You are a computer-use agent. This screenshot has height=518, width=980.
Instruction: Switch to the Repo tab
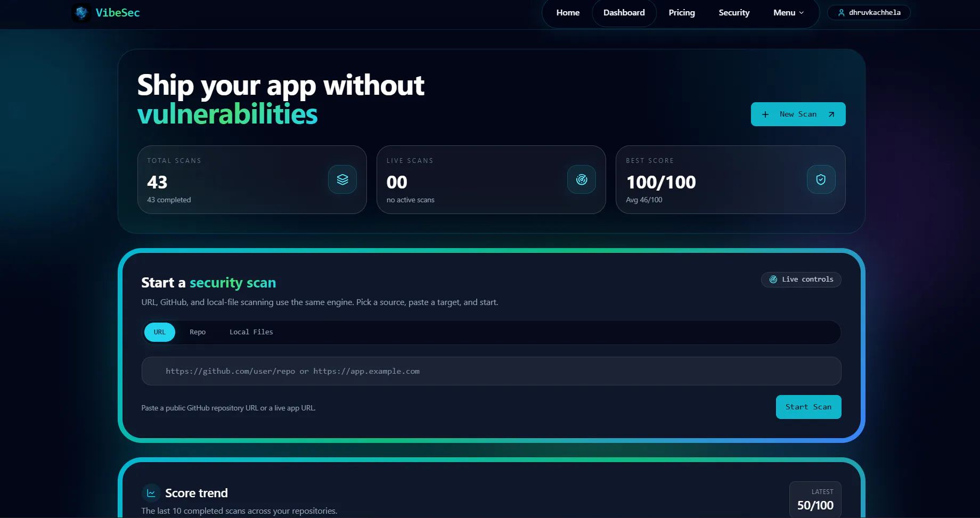(x=198, y=332)
